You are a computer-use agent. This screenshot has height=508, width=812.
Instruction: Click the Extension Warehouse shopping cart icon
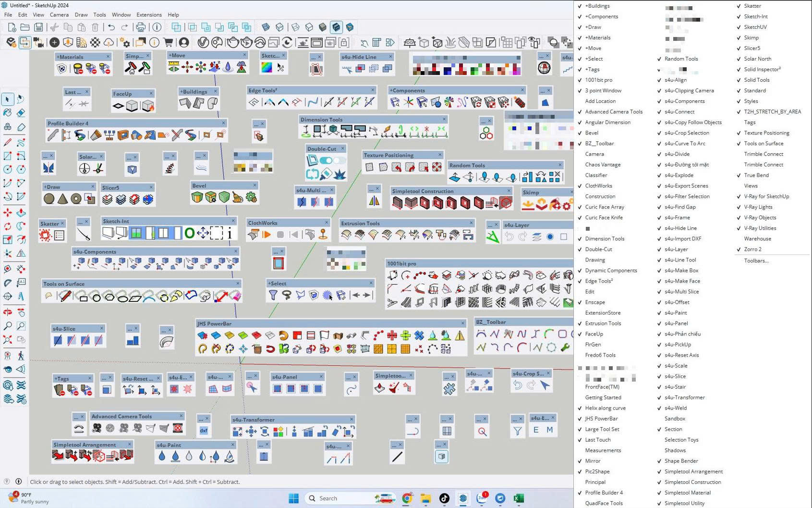[168, 43]
